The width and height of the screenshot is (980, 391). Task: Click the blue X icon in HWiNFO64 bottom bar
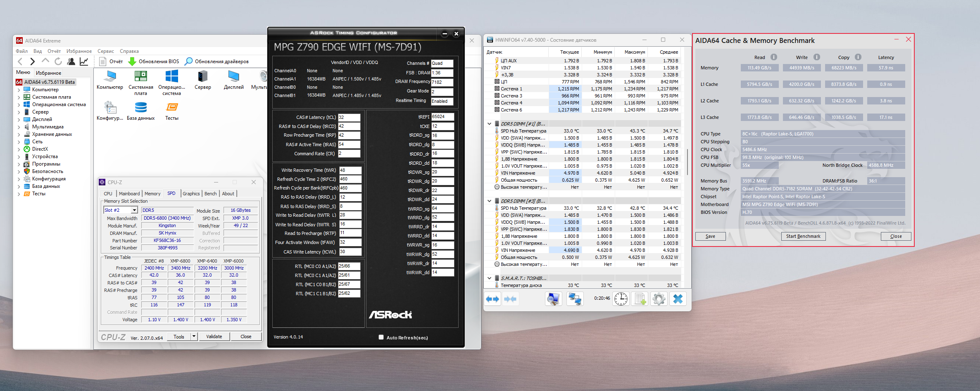tap(678, 299)
